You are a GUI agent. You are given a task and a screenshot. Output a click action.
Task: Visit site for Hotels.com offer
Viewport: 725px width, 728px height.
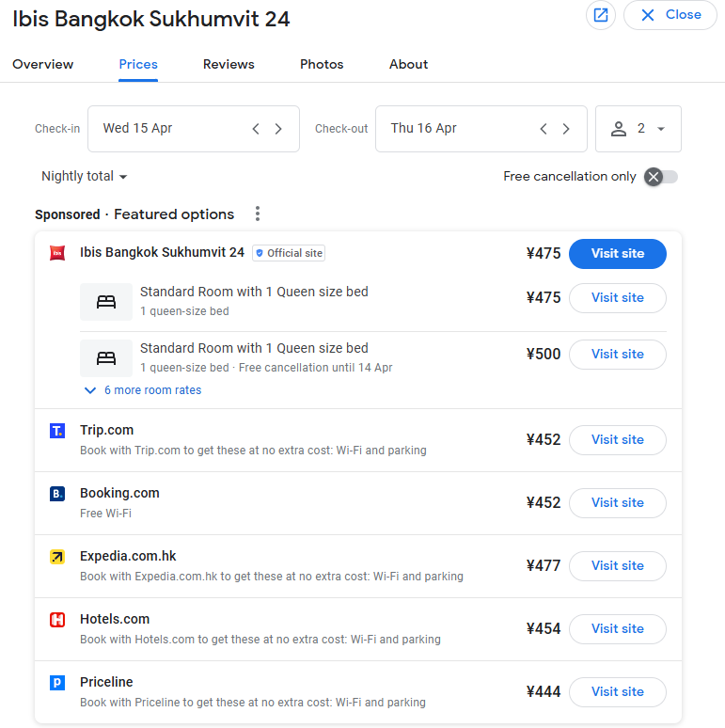pos(617,629)
